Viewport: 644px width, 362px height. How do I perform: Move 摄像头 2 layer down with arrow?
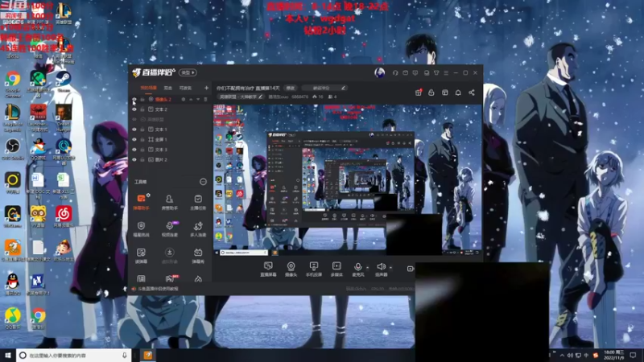198,99
